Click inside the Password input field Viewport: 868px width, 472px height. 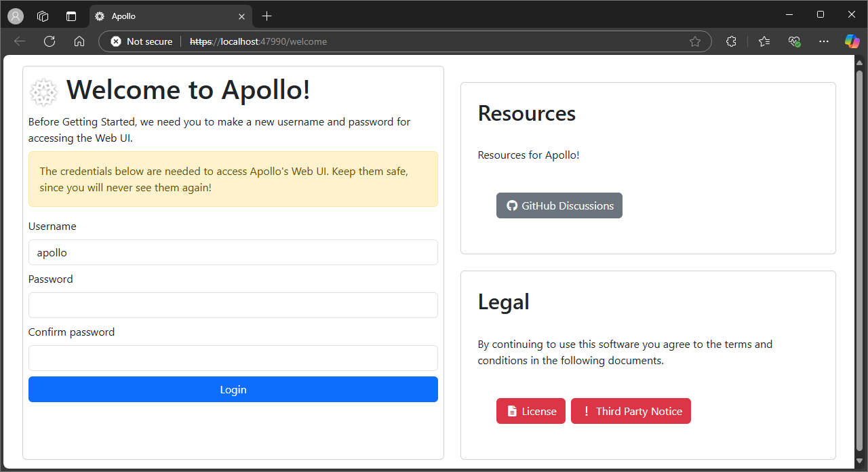pyautogui.click(x=233, y=305)
